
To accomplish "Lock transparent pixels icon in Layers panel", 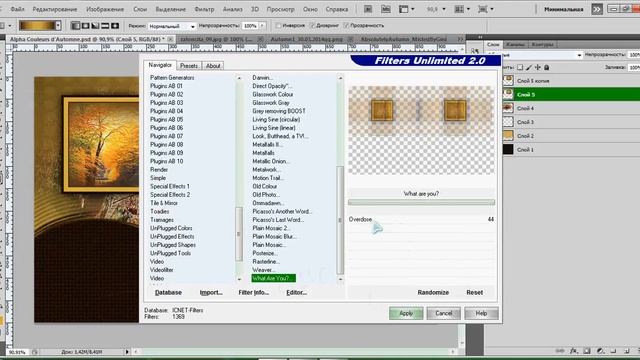I will click(x=520, y=67).
